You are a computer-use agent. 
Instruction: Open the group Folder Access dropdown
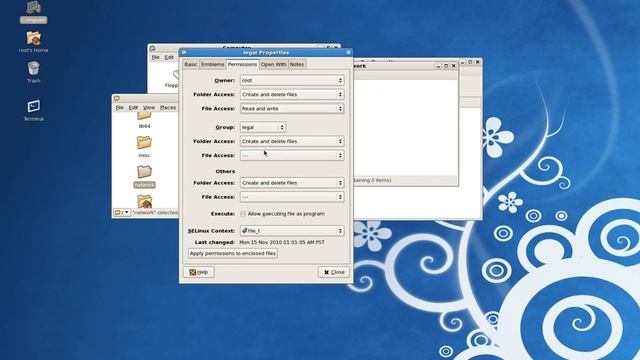(x=292, y=141)
